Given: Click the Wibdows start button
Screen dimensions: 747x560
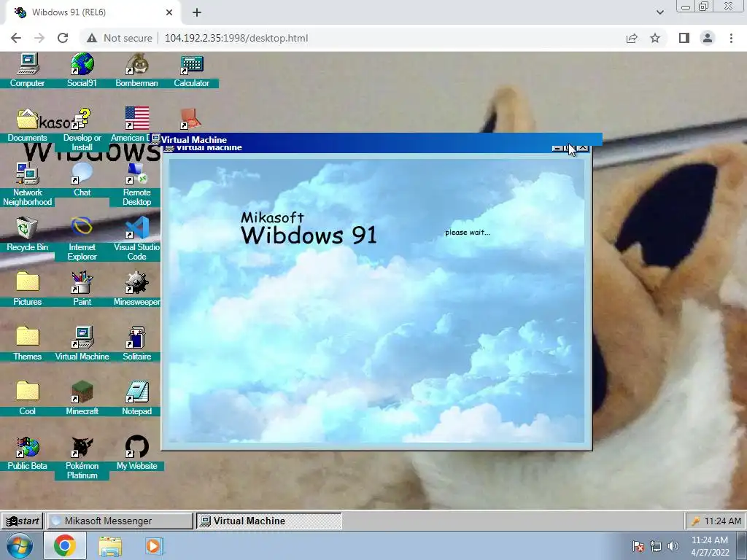Looking at the screenshot, I should coord(23,521).
